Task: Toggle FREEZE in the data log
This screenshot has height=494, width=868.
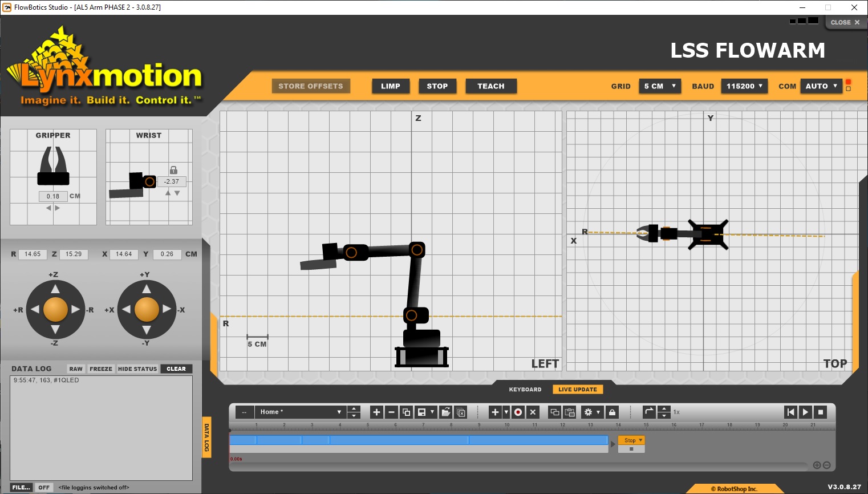Action: tap(101, 369)
